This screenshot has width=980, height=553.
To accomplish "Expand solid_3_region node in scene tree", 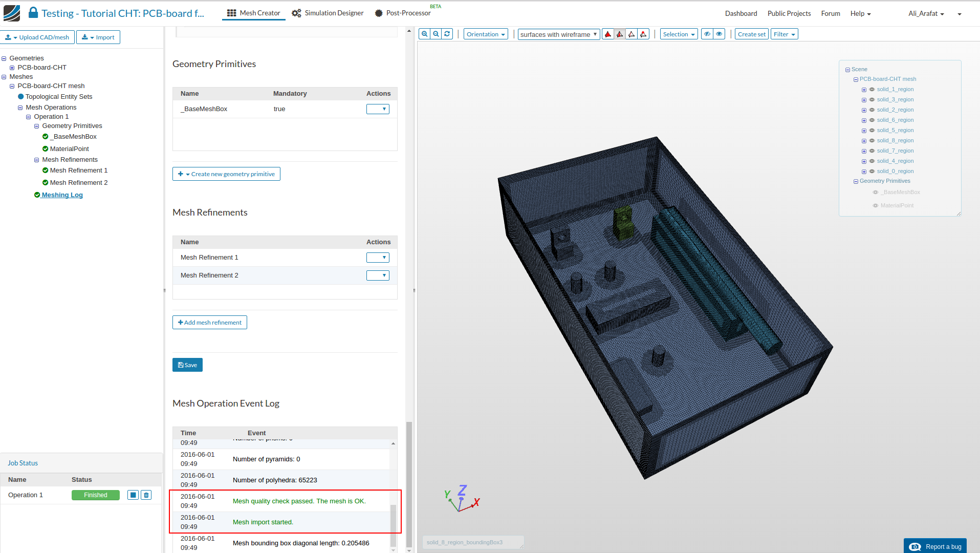I will coord(864,100).
